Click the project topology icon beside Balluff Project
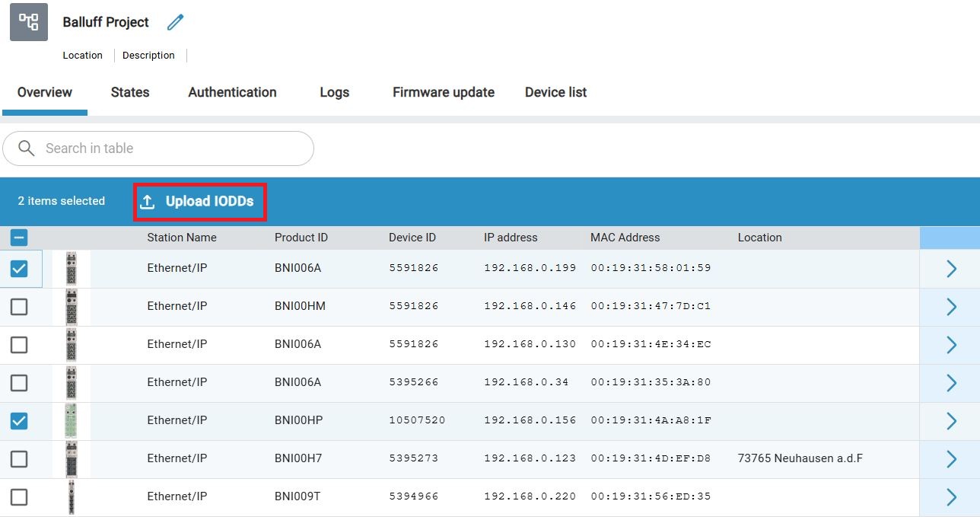 [x=29, y=22]
